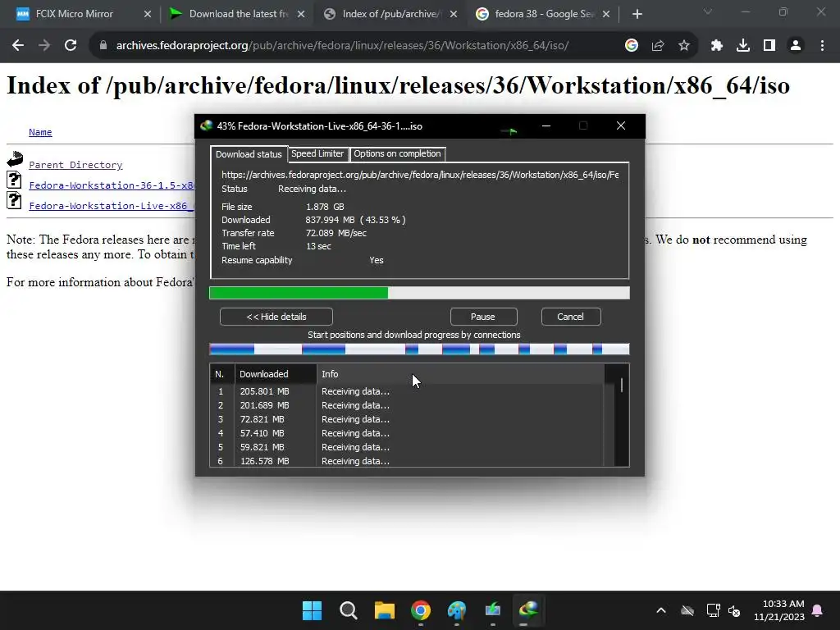Screen dimensions: 840x630
Task: Open Options on completion tab
Action: [x=397, y=153]
